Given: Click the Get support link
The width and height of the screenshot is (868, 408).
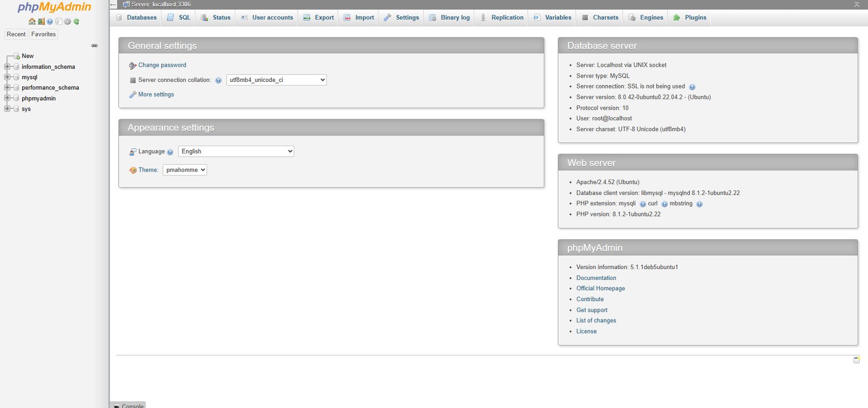Looking at the screenshot, I should (592, 310).
